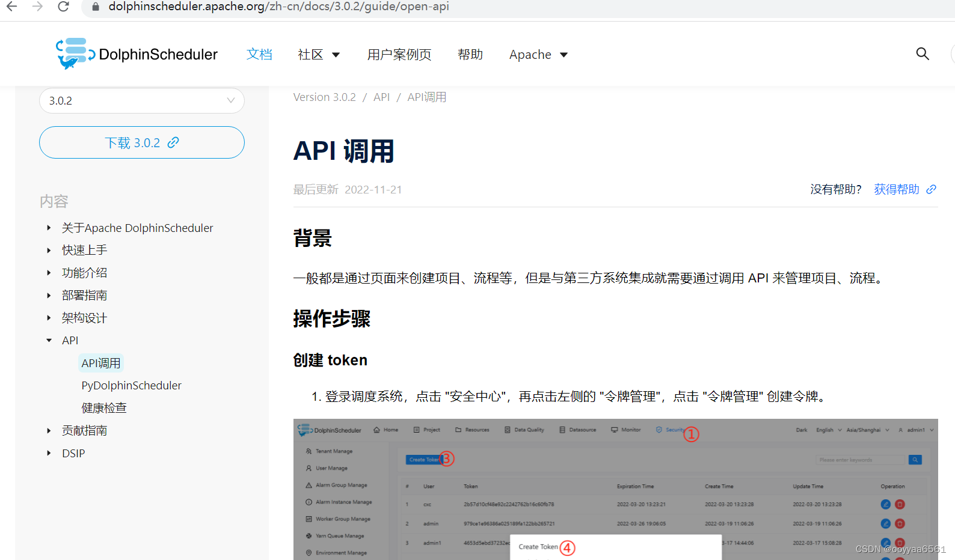The width and height of the screenshot is (955, 560).
Task: Open the DolphinScheduler logo homepage
Action: pyautogui.click(x=137, y=54)
